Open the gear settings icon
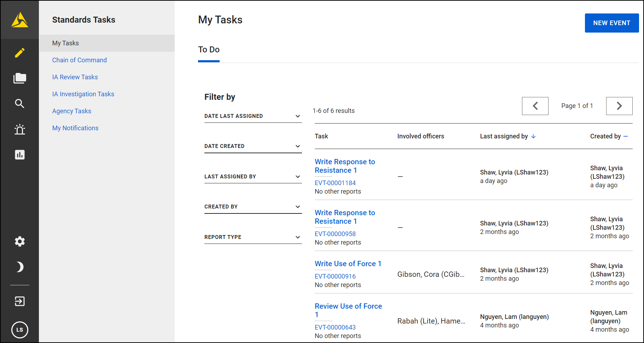The height and width of the screenshot is (343, 644). coord(20,241)
